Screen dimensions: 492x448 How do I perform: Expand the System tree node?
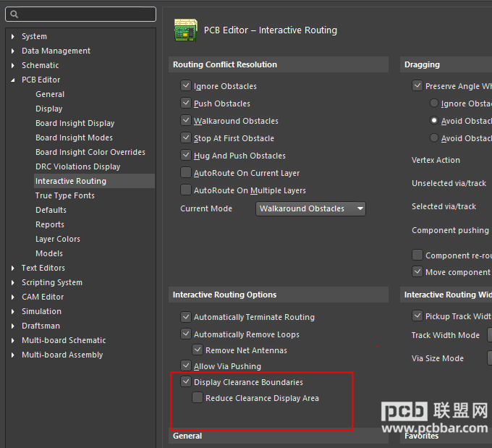tap(12, 36)
